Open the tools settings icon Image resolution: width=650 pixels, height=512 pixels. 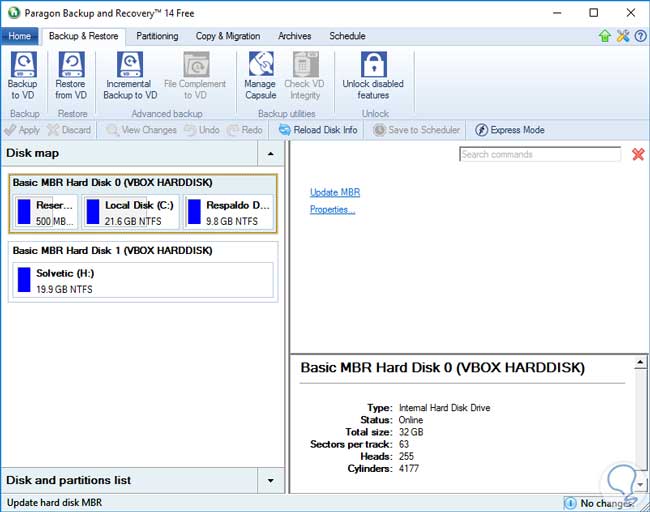(623, 36)
